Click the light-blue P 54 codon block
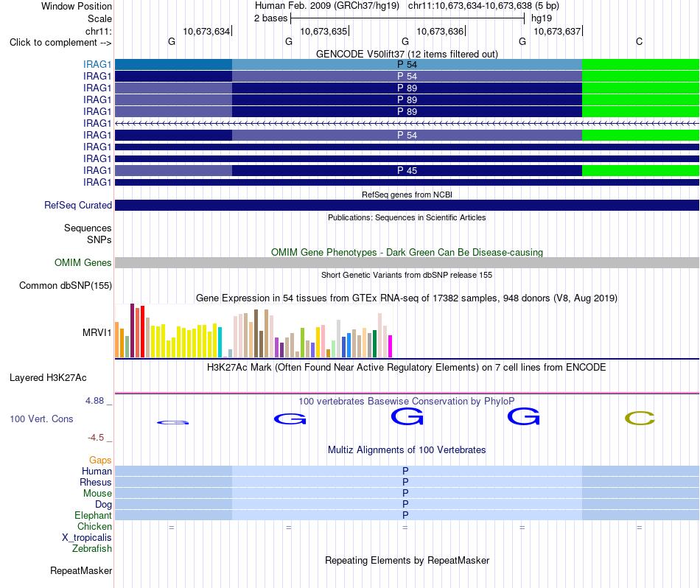 pyautogui.click(x=407, y=64)
